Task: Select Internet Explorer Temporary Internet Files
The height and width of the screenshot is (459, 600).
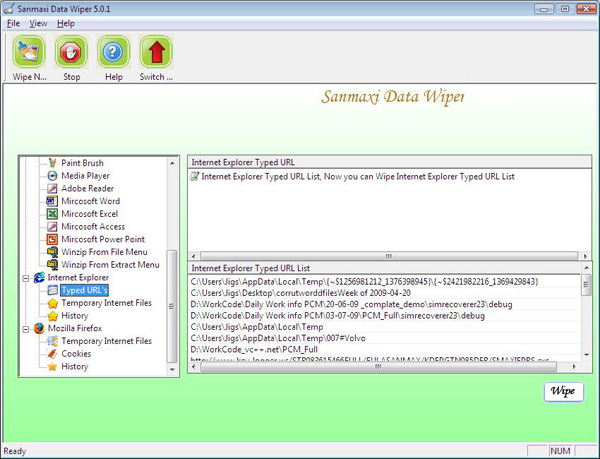Action: [106, 302]
